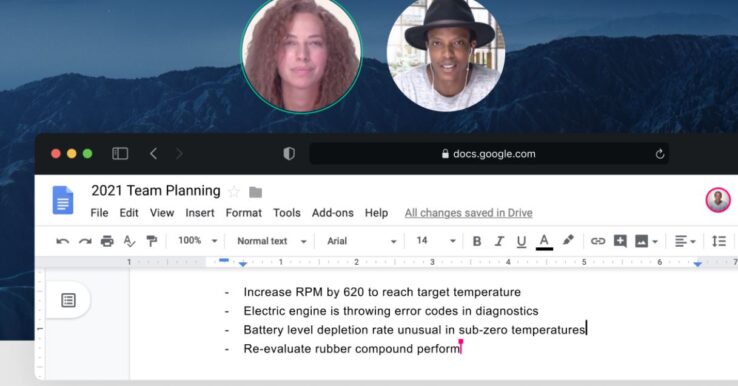Select the Paint format roller

pyautogui.click(x=152, y=241)
